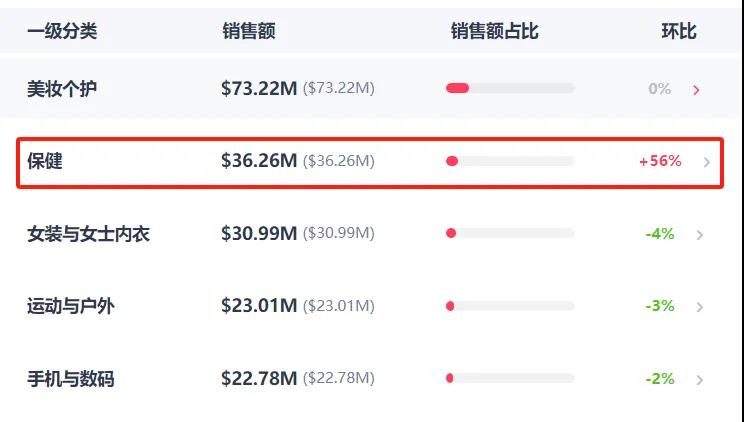Open the 美妆个护 category
Image resolution: width=744 pixels, height=422 pixels.
(x=62, y=89)
